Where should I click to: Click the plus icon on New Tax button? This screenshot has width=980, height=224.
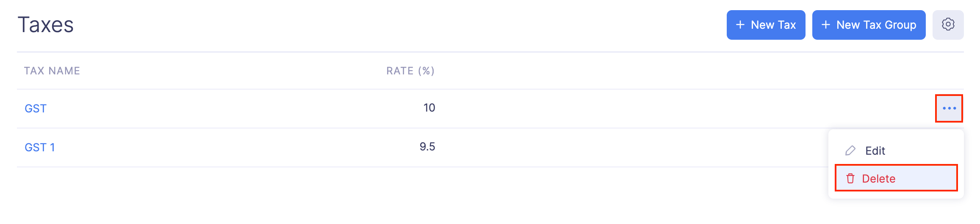[x=740, y=25]
